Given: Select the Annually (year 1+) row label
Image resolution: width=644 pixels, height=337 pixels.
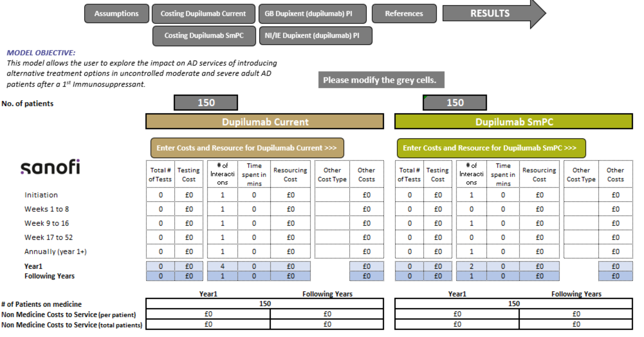Looking at the screenshot, I should point(56,251).
